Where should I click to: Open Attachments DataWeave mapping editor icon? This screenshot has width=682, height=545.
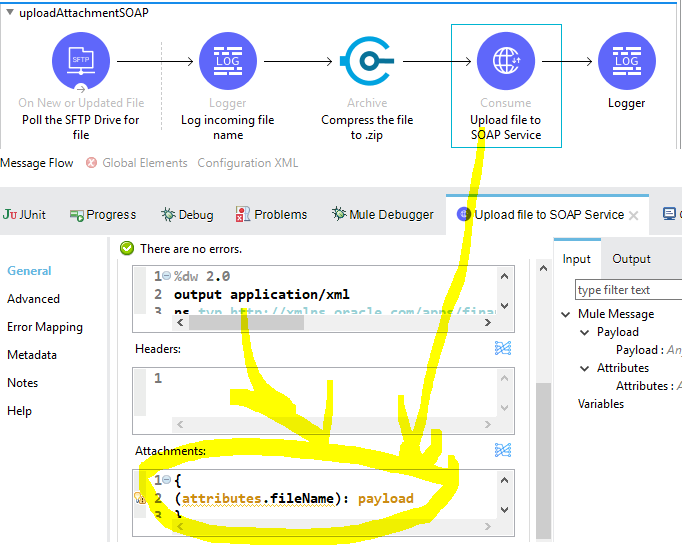tap(503, 450)
